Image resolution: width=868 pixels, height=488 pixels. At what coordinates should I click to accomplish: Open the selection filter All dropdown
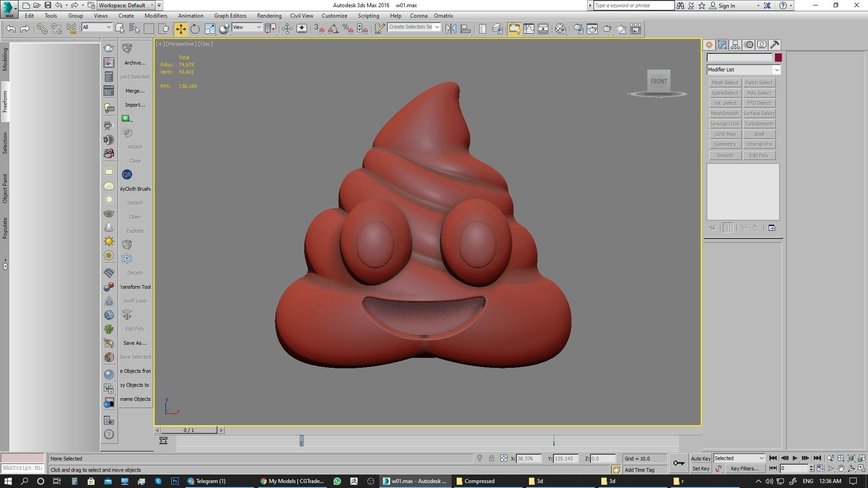click(x=96, y=28)
